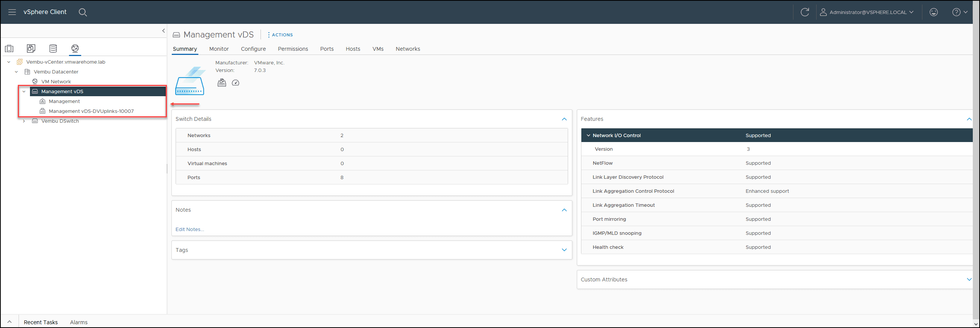980x328 pixels.
Task: Click the gauge icon under the version
Action: click(x=236, y=83)
